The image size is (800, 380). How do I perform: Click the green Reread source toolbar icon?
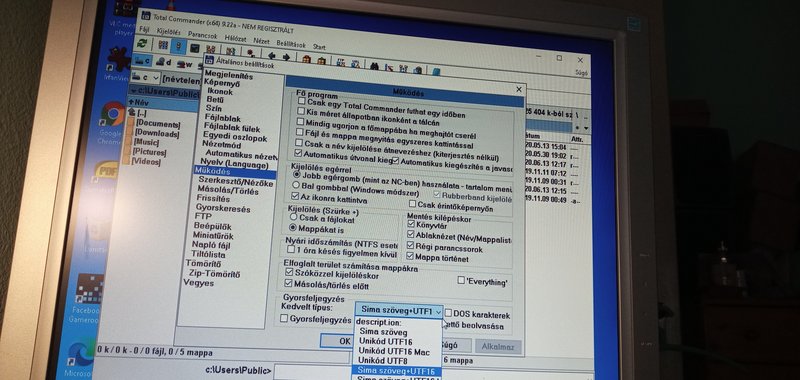point(142,44)
